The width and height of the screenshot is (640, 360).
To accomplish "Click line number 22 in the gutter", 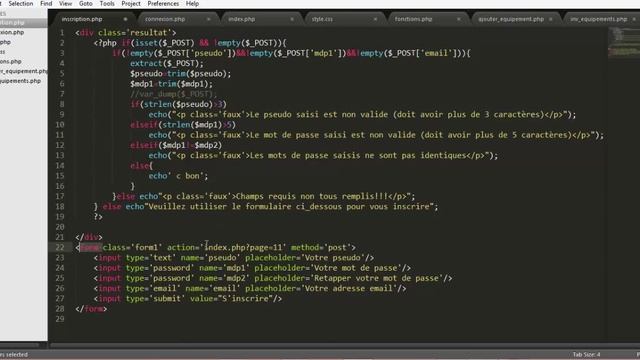I will (x=60, y=247).
